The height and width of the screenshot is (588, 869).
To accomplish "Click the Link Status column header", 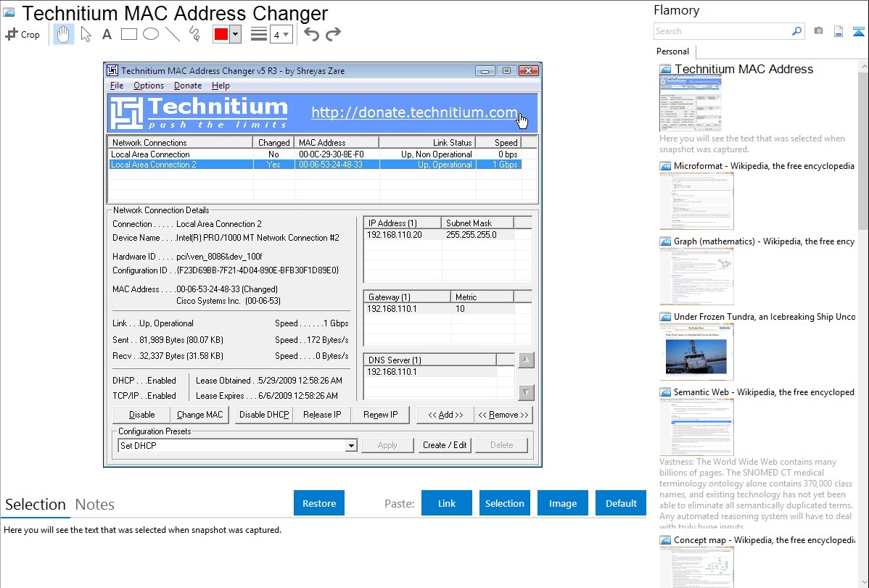I will [427, 142].
